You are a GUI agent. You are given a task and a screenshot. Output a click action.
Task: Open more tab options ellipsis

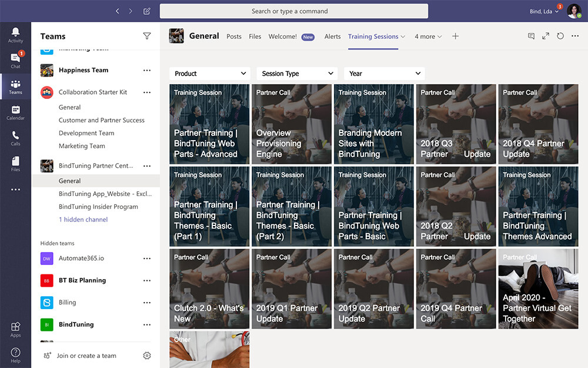click(575, 36)
